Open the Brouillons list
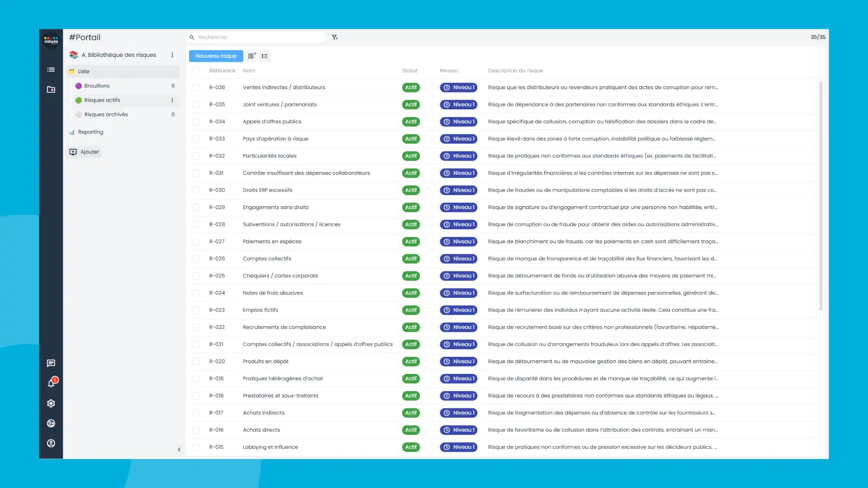This screenshot has height=488, width=868. (97, 86)
